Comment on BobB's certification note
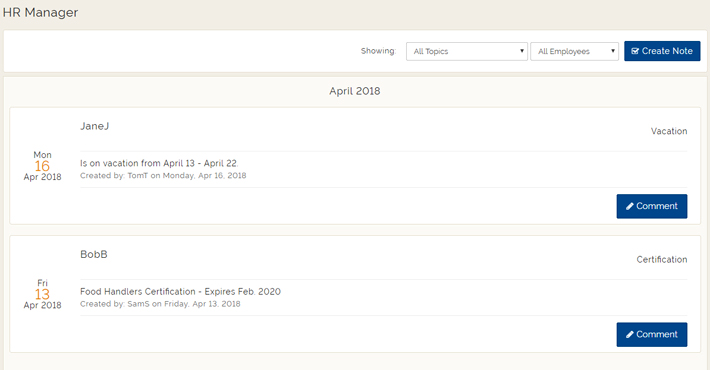This screenshot has width=710, height=370. click(652, 334)
